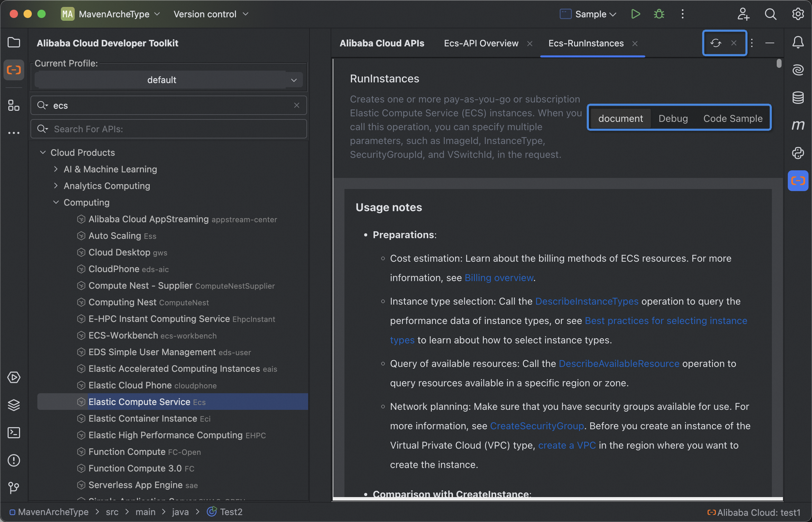Collapse the Computing category
The height and width of the screenshot is (522, 812).
pos(56,202)
